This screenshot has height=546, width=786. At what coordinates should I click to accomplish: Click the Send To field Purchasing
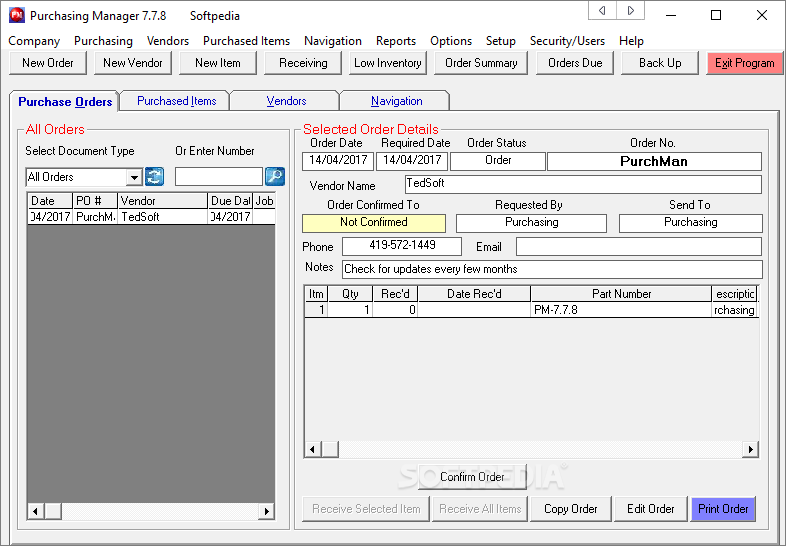690,223
